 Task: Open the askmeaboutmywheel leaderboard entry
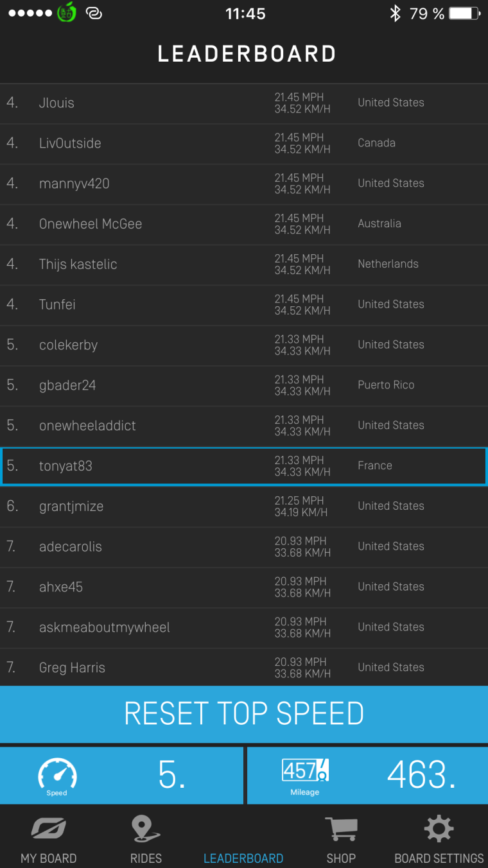pos(244,628)
